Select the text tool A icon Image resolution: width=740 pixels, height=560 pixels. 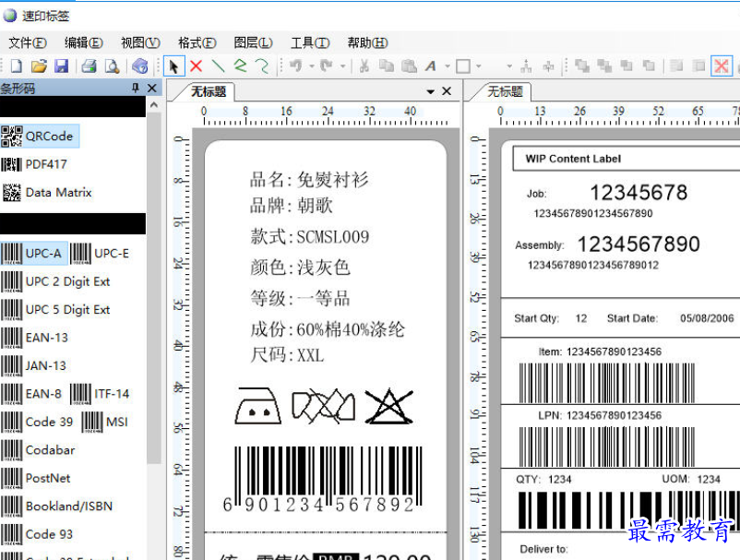(x=430, y=66)
